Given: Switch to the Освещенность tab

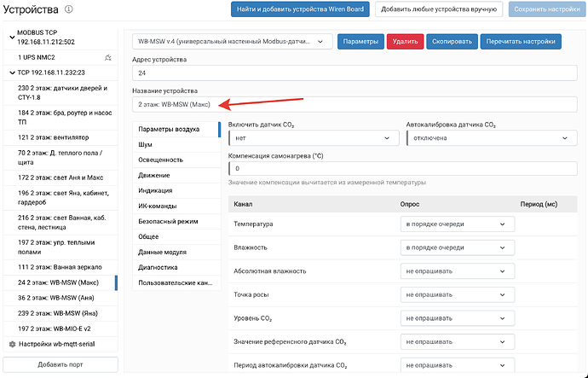Looking at the screenshot, I should pos(176,160).
